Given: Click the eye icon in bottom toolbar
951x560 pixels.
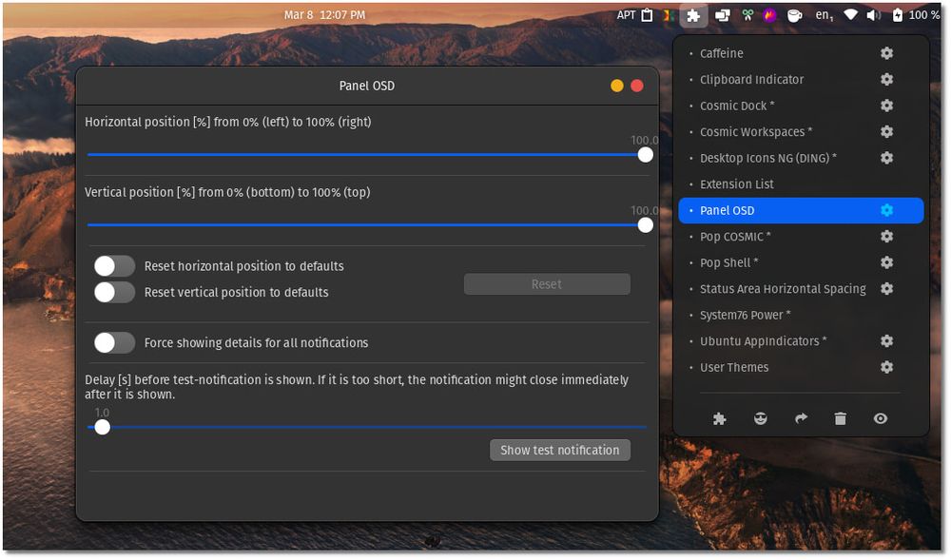Looking at the screenshot, I should click(x=880, y=418).
